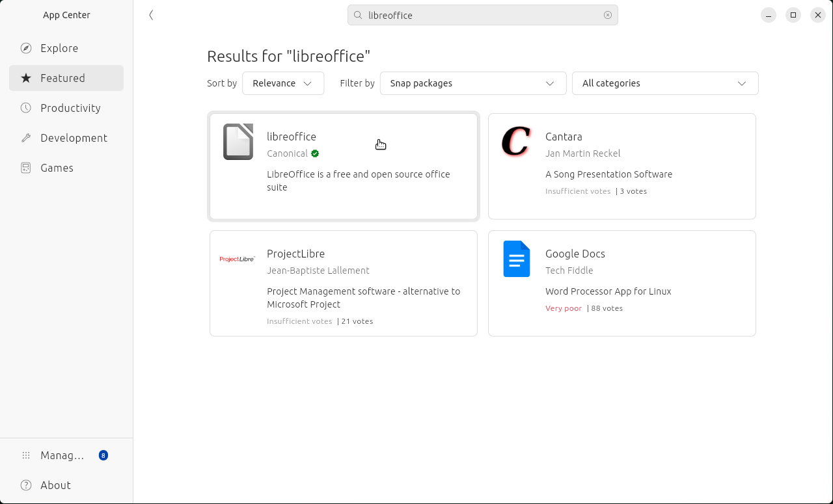This screenshot has width=833, height=504.
Task: Click publisher Jean-Baptiste Lallement
Action: click(318, 271)
